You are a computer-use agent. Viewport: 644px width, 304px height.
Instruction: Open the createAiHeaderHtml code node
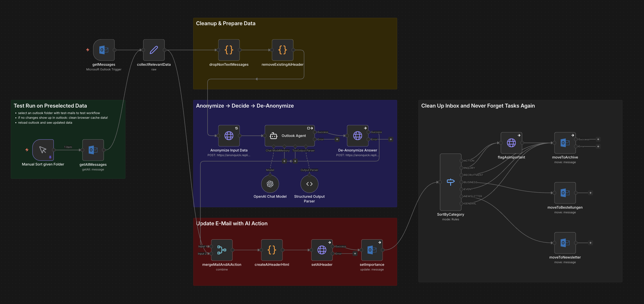tap(272, 250)
